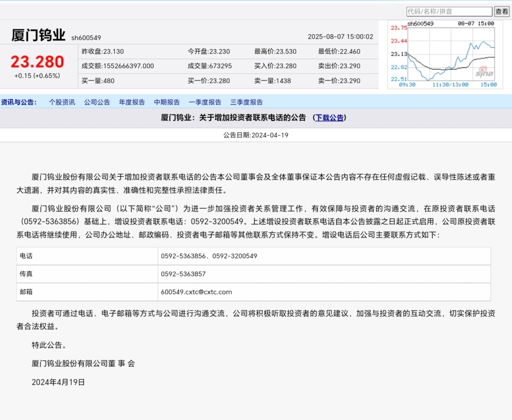Click the current price 23.280

point(37,62)
